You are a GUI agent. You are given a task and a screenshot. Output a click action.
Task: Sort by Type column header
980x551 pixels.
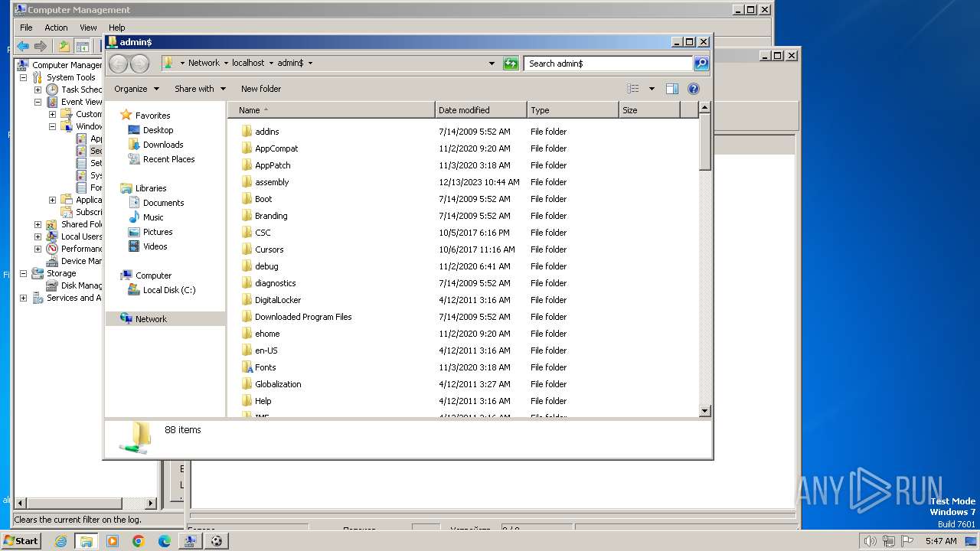click(x=573, y=110)
